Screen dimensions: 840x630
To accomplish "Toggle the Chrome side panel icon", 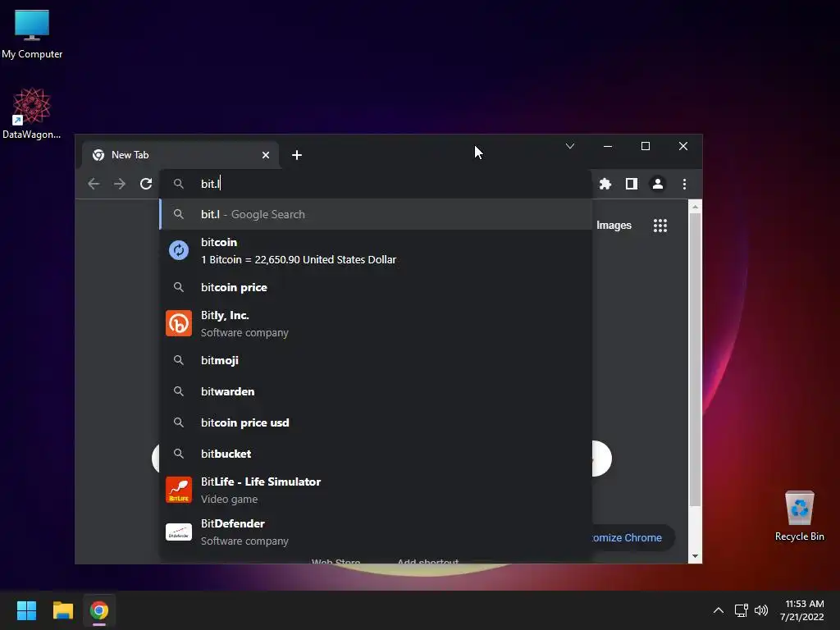I will (x=632, y=184).
